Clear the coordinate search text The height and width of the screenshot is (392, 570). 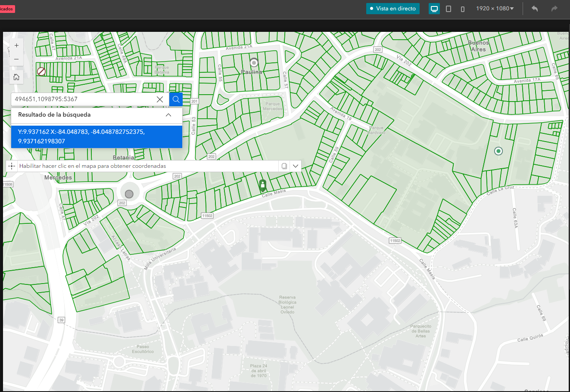(x=160, y=99)
